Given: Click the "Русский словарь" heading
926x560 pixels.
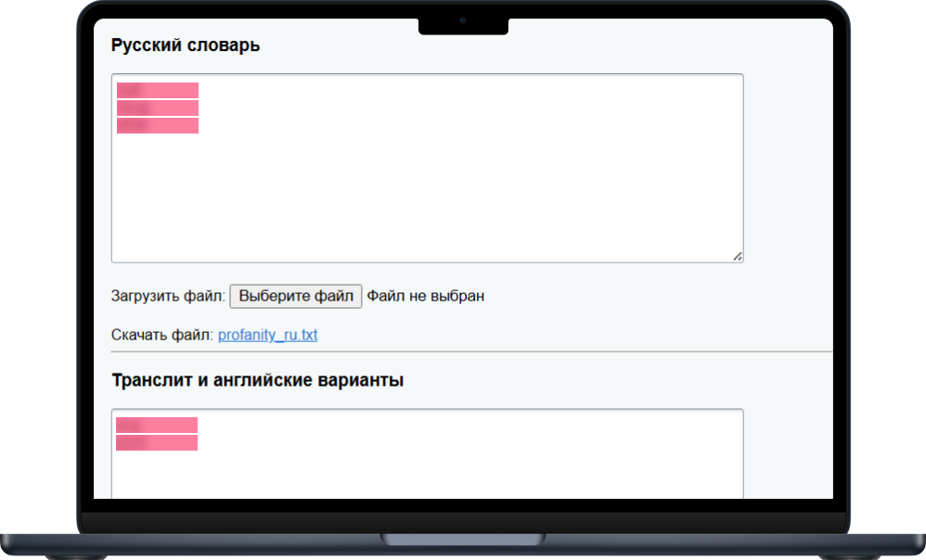Looking at the screenshot, I should [186, 45].
